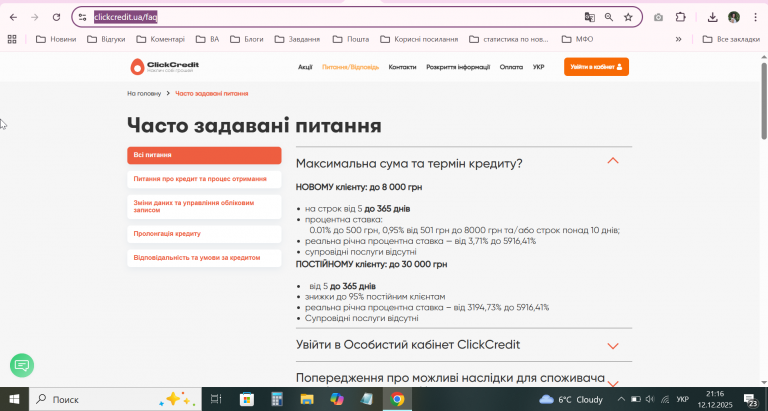Bookmark this page with the star icon
Viewport: 768px width, 411px height.
tap(628, 17)
